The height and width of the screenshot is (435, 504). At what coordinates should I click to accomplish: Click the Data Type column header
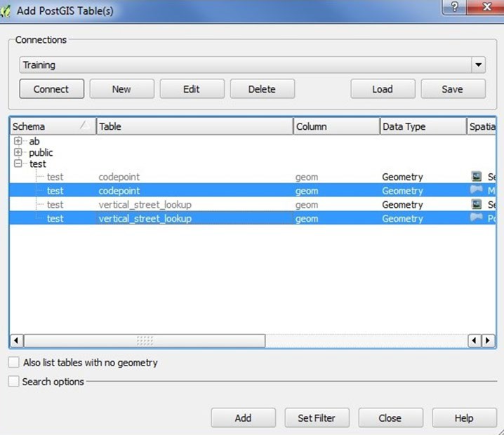[x=423, y=126]
